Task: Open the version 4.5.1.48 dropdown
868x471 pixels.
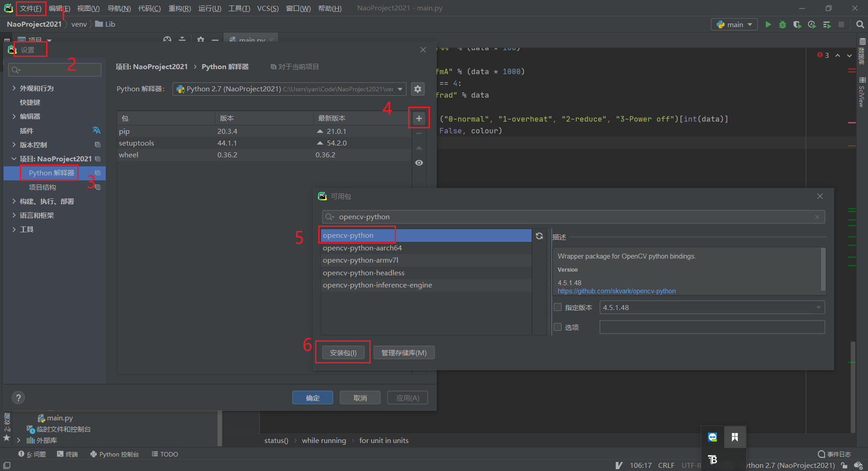Action: 712,307
